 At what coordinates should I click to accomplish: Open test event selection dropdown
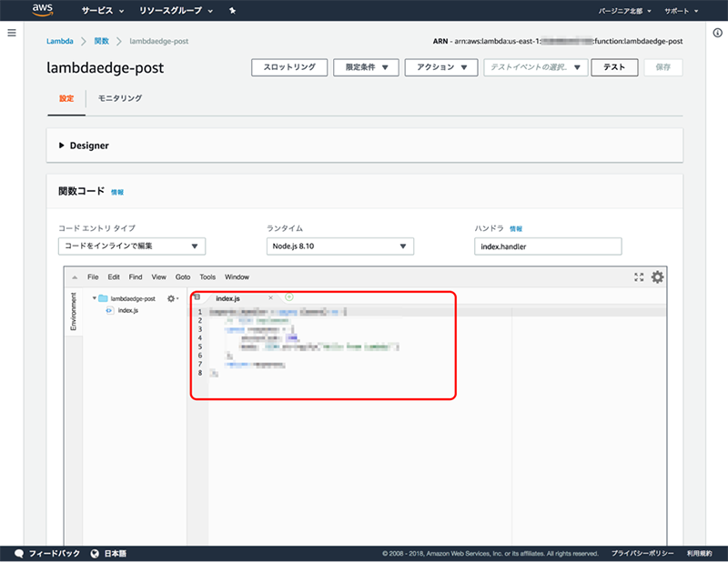tap(536, 67)
